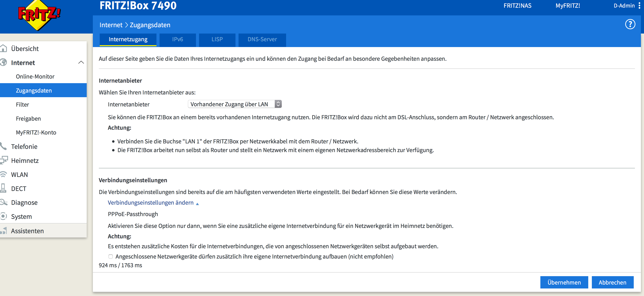Click the '924 ms / 1763 ms' text
The image size is (644, 296).
click(120, 265)
